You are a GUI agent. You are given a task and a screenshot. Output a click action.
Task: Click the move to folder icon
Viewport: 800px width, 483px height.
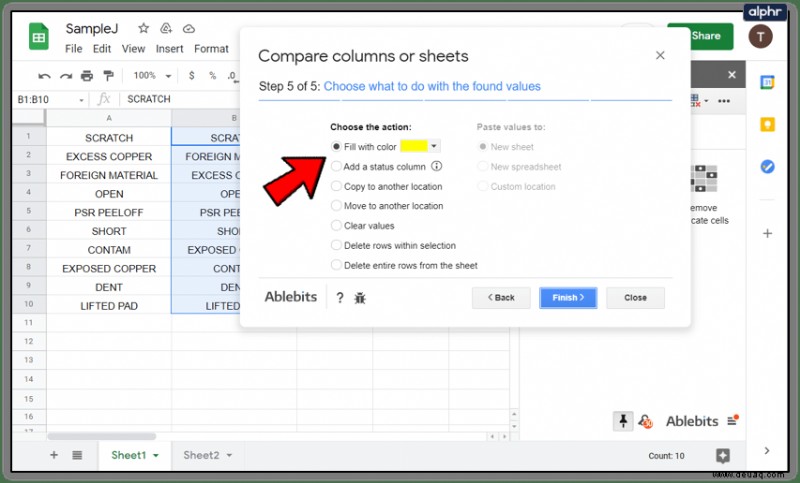tap(166, 29)
